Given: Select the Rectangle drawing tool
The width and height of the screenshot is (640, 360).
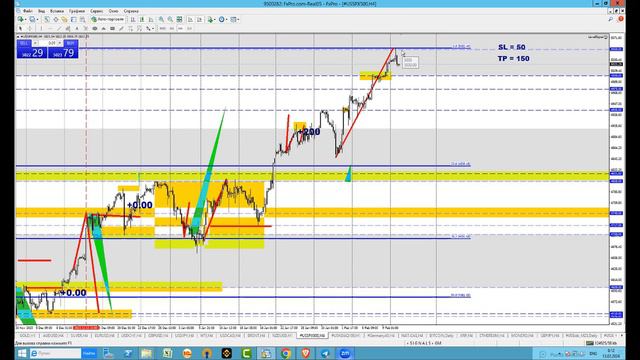Looking at the screenshot, I should tap(112, 29).
